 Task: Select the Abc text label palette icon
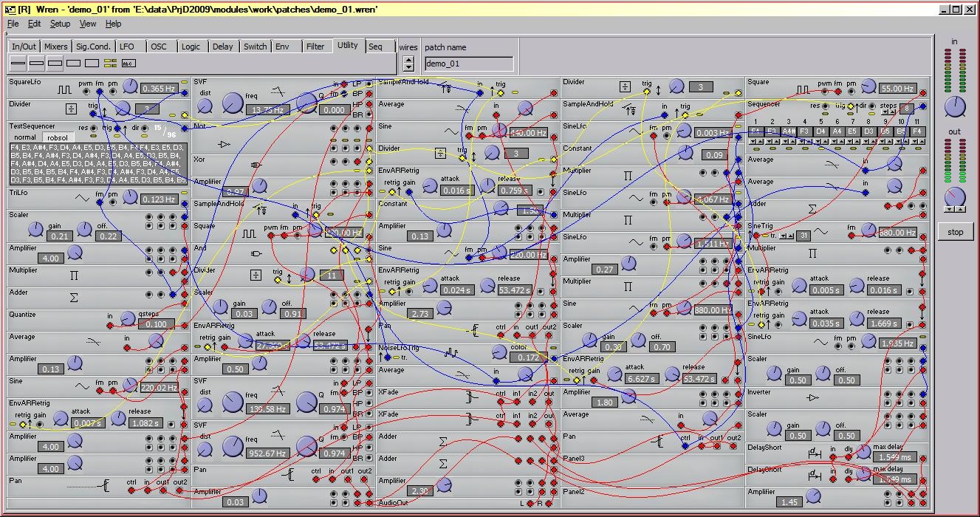(129, 64)
